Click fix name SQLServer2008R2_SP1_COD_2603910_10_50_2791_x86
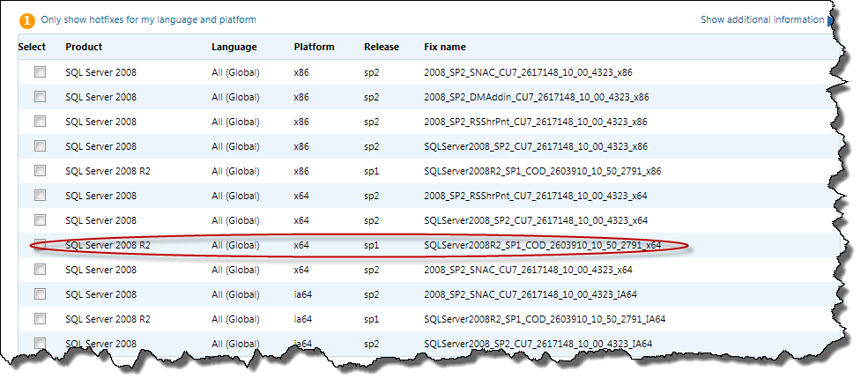868x386 pixels. point(543,171)
